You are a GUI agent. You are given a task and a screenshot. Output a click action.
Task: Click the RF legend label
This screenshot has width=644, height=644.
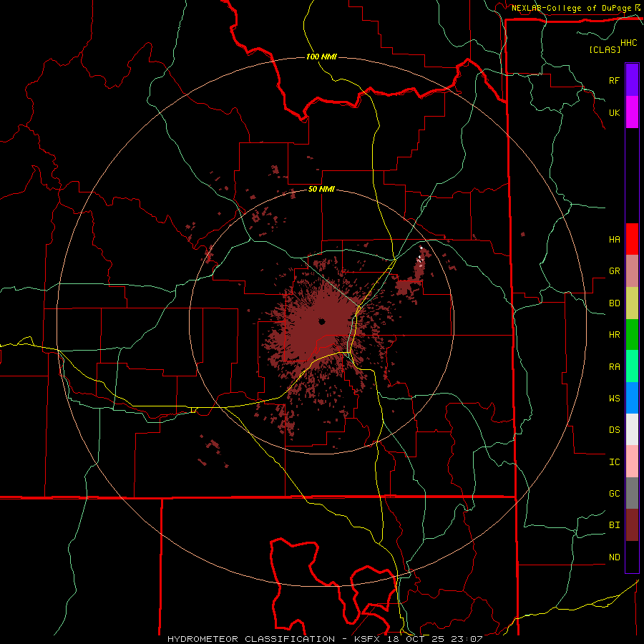[614, 81]
